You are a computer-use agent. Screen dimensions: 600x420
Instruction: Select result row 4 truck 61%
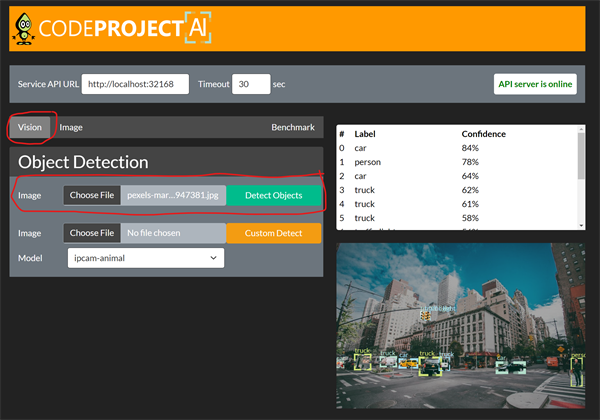point(457,204)
